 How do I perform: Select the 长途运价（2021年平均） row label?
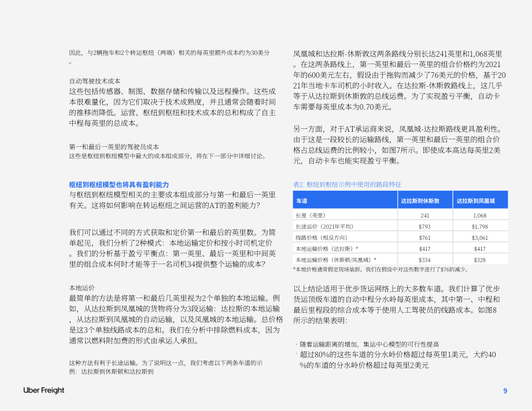point(324,227)
